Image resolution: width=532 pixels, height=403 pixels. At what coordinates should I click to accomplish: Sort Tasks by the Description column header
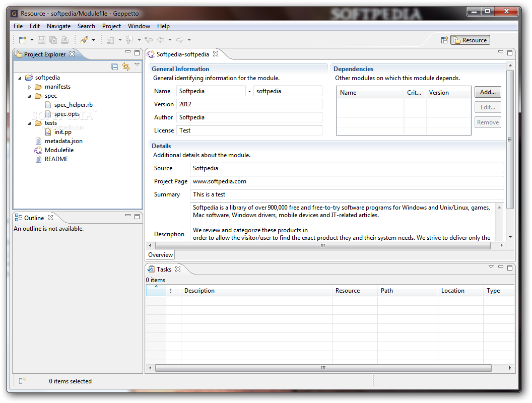(x=256, y=291)
